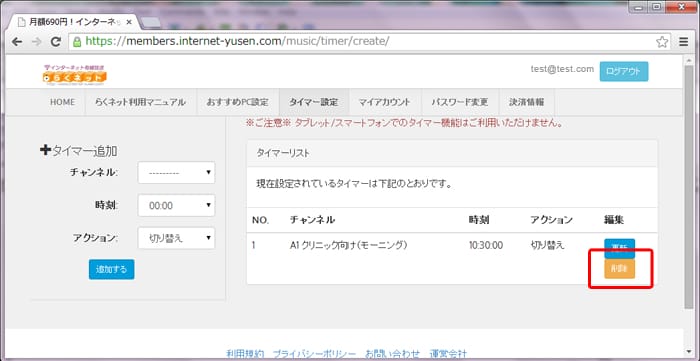Click the らくネット logo
Screen dimensions: 700x361
tap(75, 75)
